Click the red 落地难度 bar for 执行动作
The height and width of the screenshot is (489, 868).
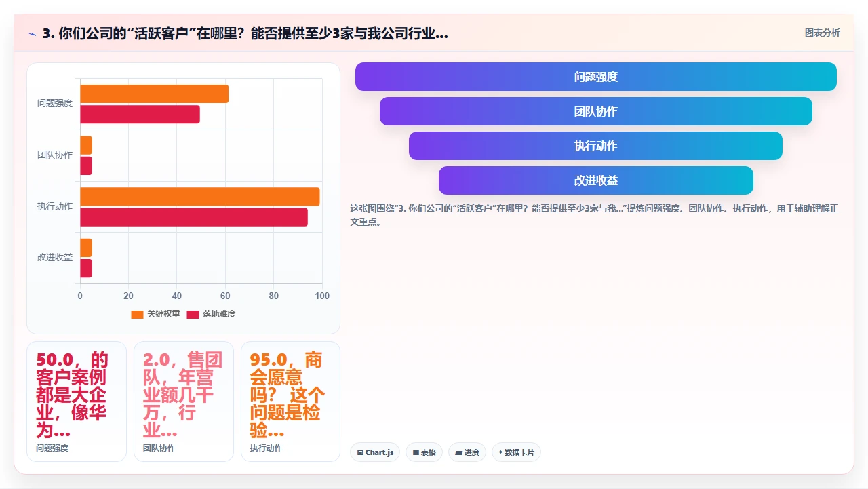(194, 217)
